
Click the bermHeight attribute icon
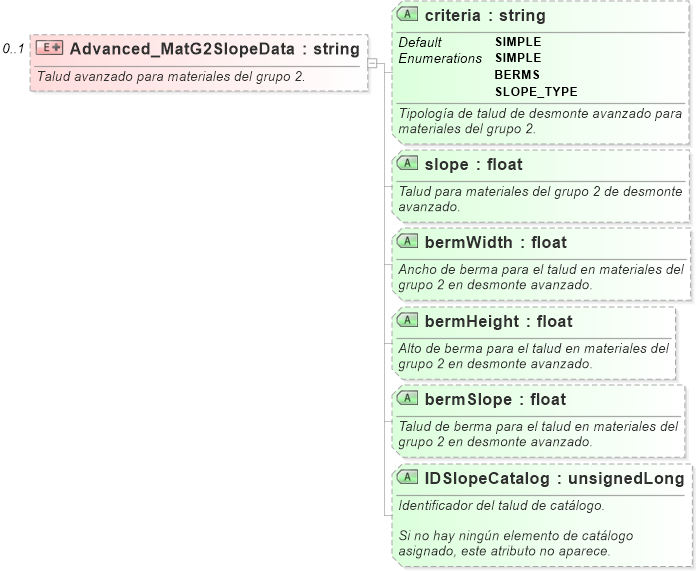[408, 320]
